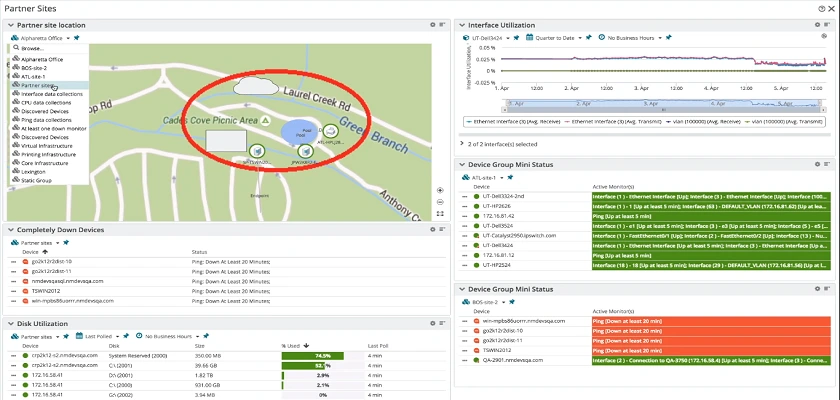Open gear of ATL-site-1 Device Group Mini Status
This screenshot has width=840, height=400.
tap(818, 164)
